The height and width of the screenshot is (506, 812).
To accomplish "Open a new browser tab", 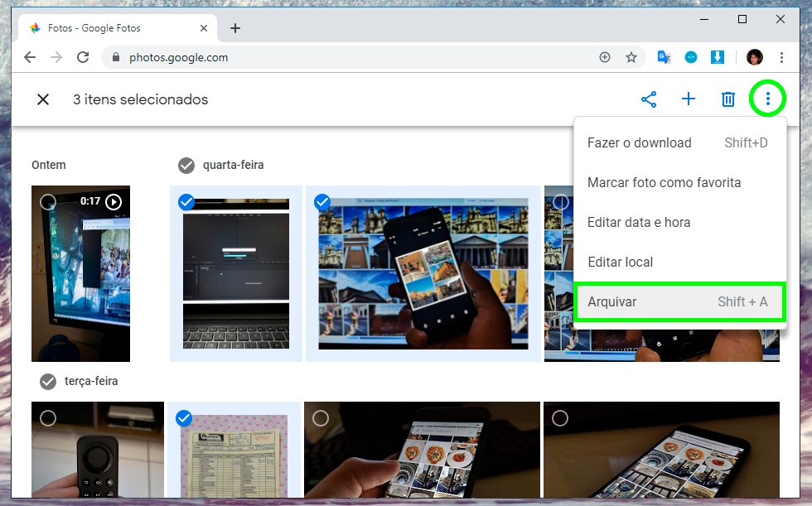I will click(235, 28).
